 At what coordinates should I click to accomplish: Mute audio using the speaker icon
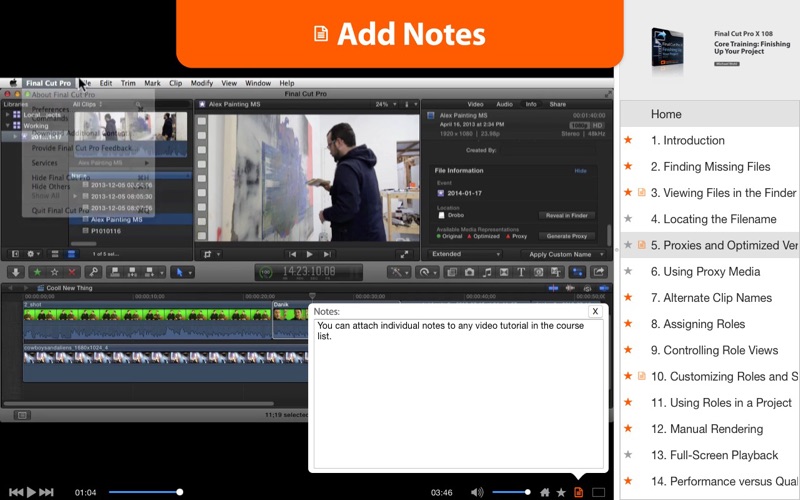(477, 492)
